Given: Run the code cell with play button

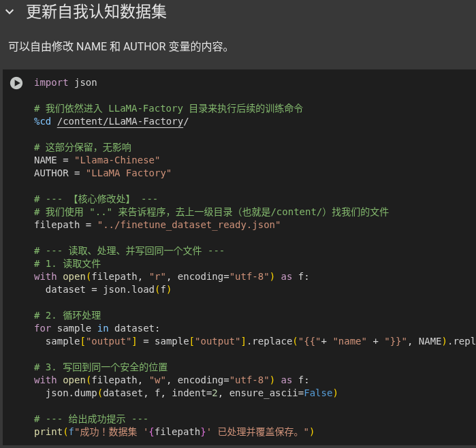Looking at the screenshot, I should coord(16,83).
